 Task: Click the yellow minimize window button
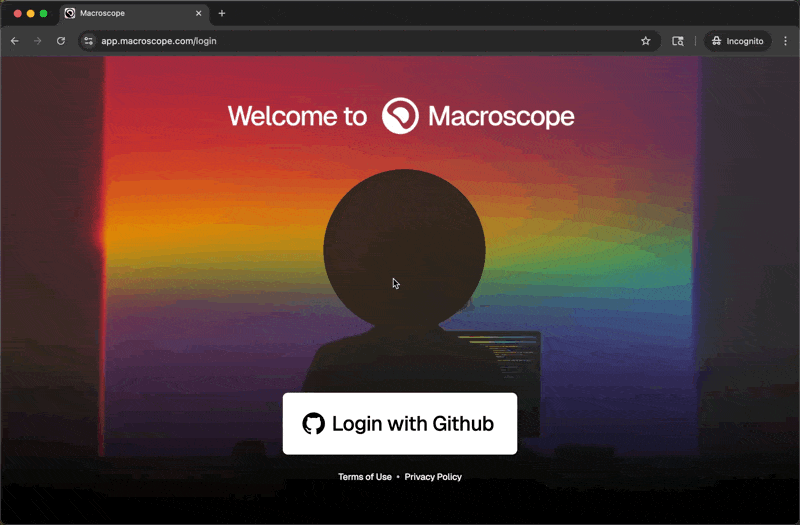pos(31,13)
